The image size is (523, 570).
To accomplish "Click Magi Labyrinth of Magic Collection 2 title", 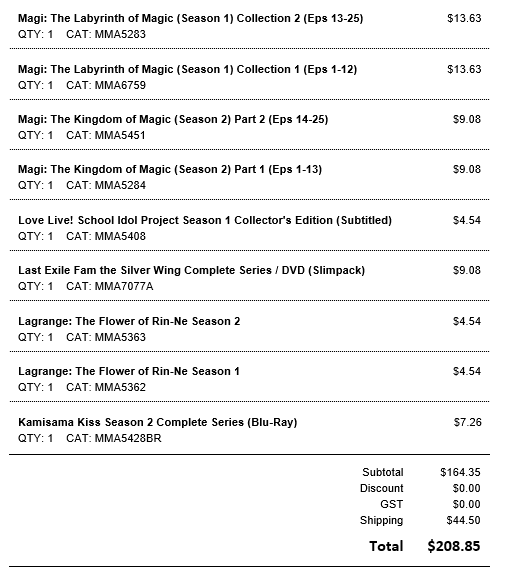I will [190, 19].
